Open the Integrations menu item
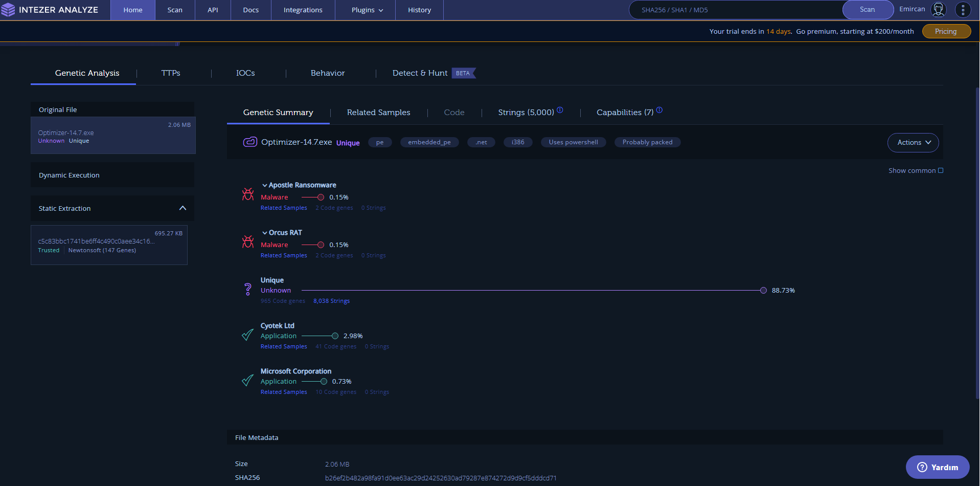The image size is (980, 486). [x=303, y=10]
